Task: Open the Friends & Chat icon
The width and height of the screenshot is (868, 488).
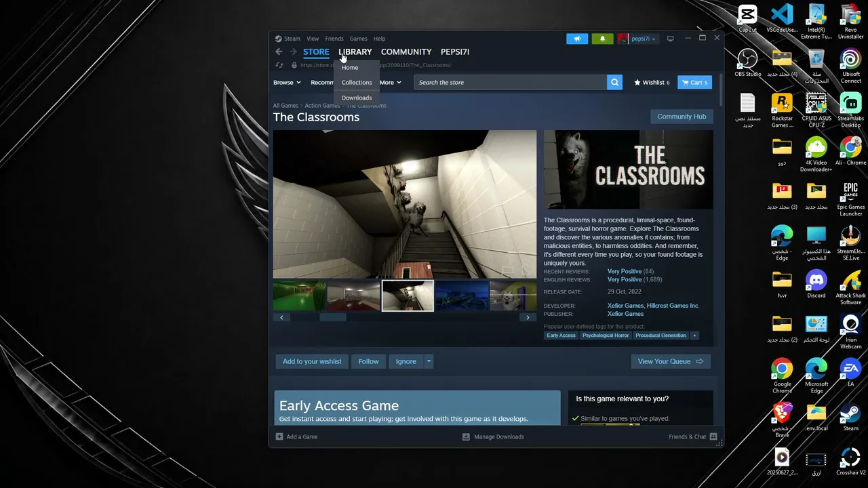Action: pos(713,436)
